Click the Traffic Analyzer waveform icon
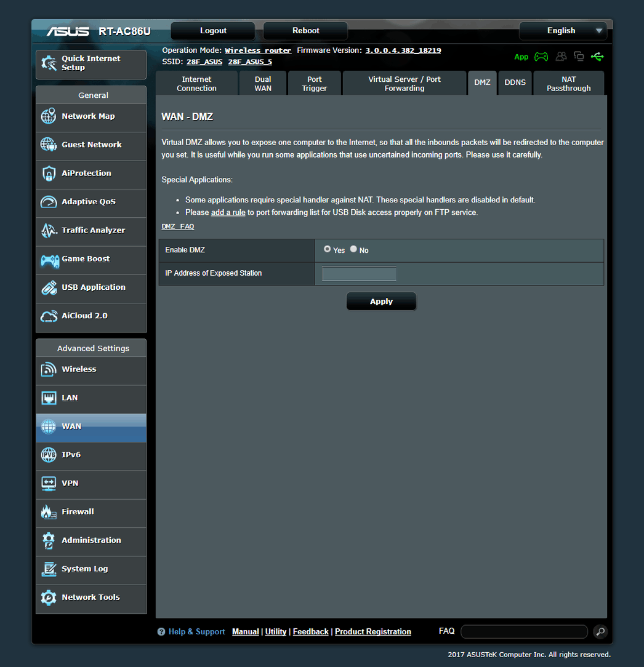 [x=49, y=230]
